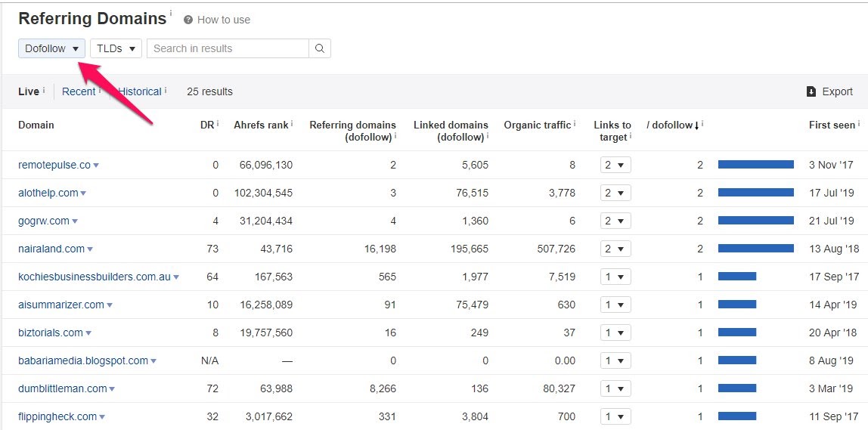Screen dimensions: 868x430
Task: Open the babariamedia.blogspot.com domain link
Action: [x=83, y=360]
